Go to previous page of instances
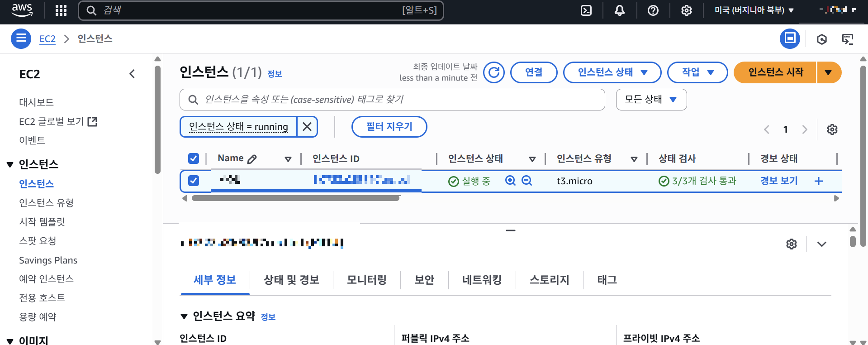This screenshot has width=868, height=345. [767, 129]
